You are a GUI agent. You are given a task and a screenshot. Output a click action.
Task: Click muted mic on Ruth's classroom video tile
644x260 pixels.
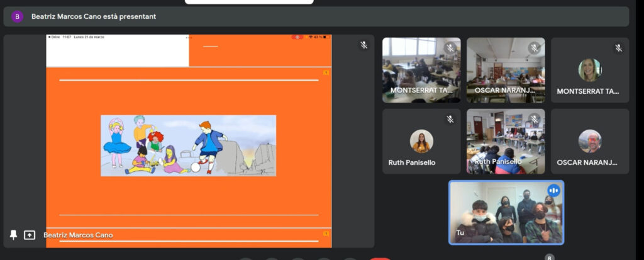click(535, 119)
